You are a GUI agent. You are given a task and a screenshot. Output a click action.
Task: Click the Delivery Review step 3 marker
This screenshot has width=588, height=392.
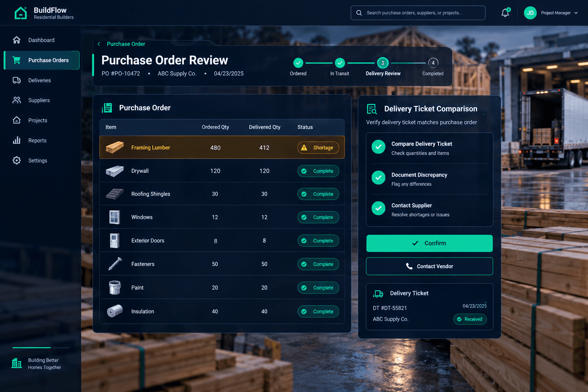(x=383, y=63)
